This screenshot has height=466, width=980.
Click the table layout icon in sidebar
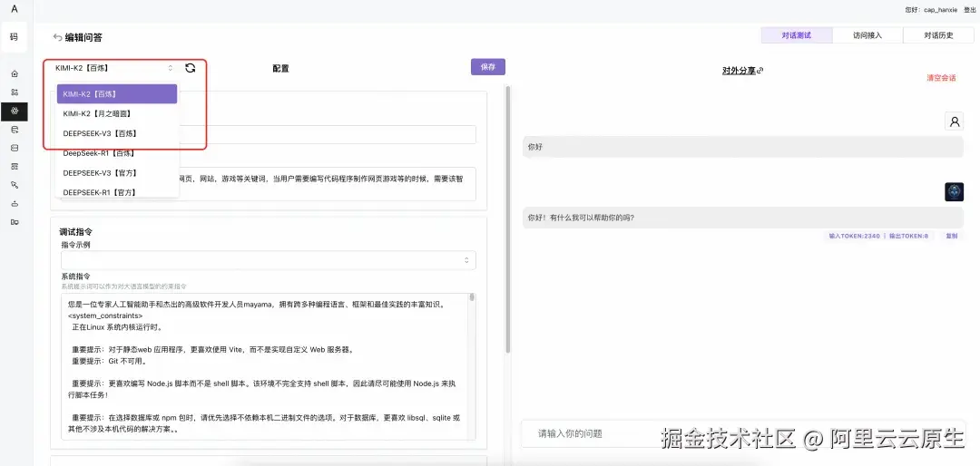[15, 167]
